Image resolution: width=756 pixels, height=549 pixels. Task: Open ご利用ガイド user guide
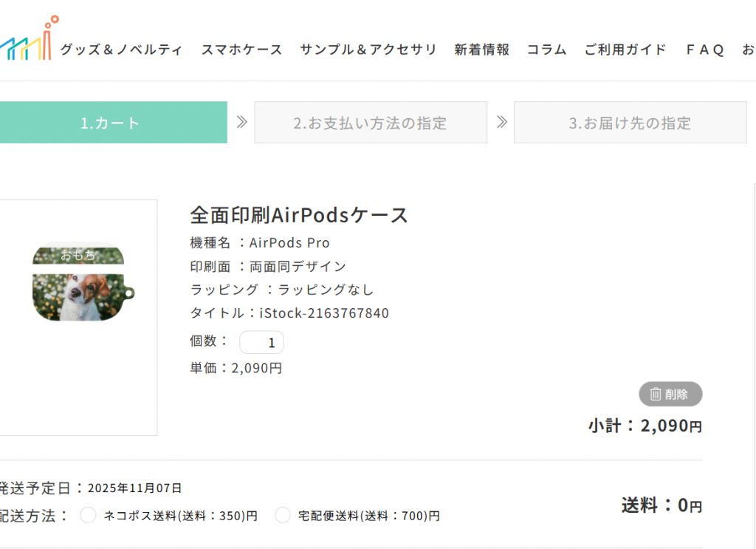click(625, 50)
